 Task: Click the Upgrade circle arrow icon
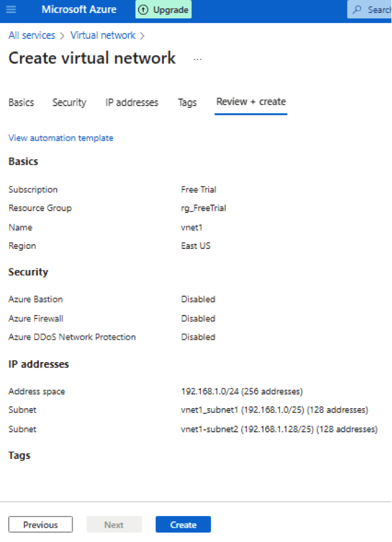pyautogui.click(x=143, y=10)
